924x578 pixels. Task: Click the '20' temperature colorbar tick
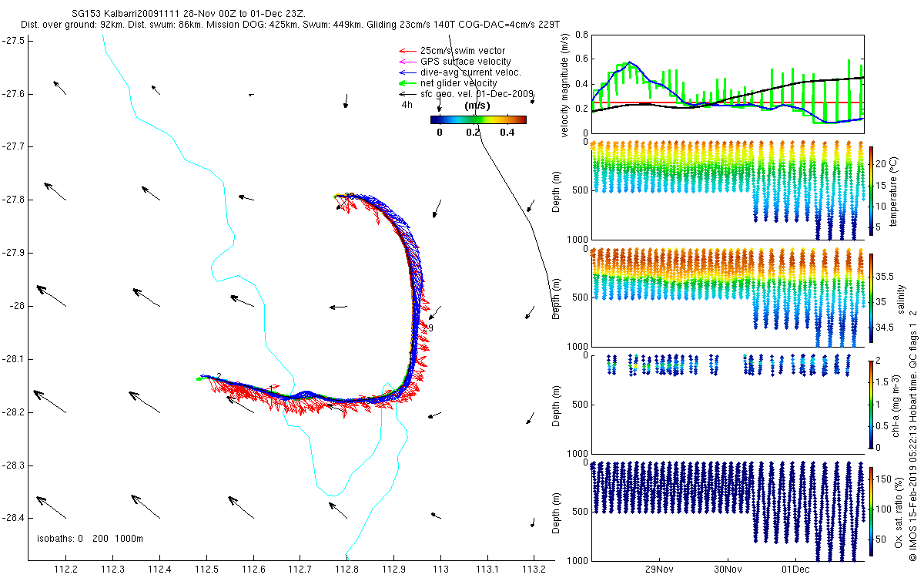pyautogui.click(x=882, y=164)
